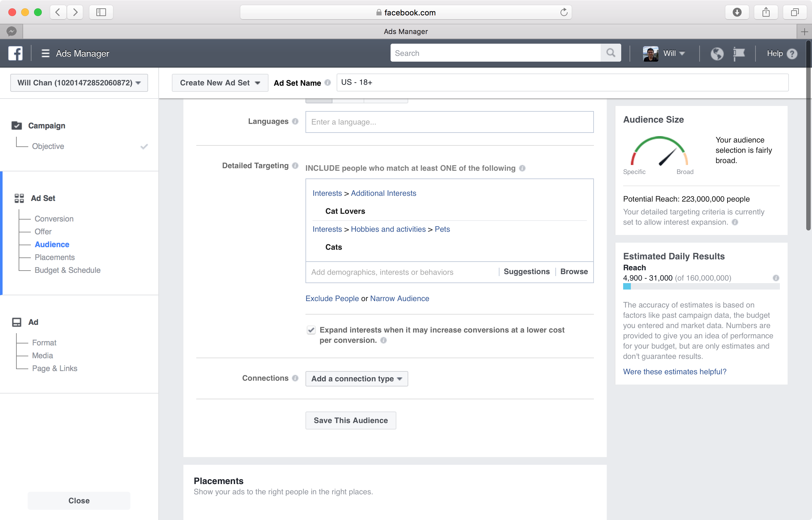Open the Will user menu dropdown

click(674, 53)
